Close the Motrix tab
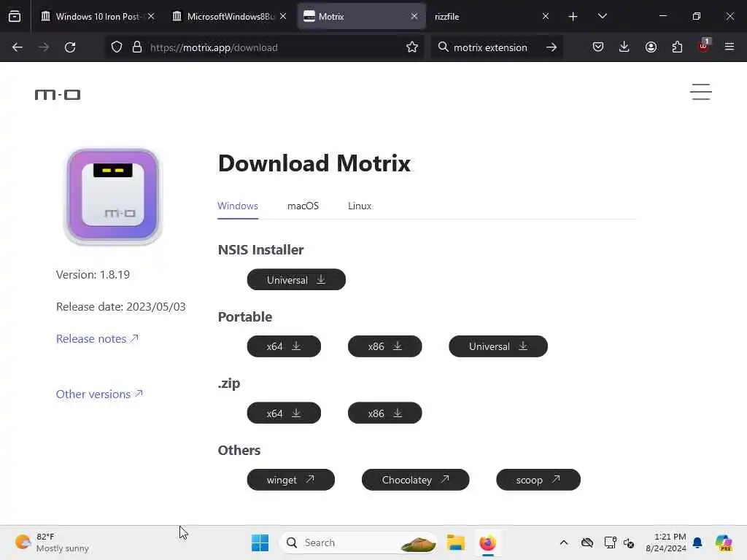This screenshot has height=560, width=747. point(414,16)
